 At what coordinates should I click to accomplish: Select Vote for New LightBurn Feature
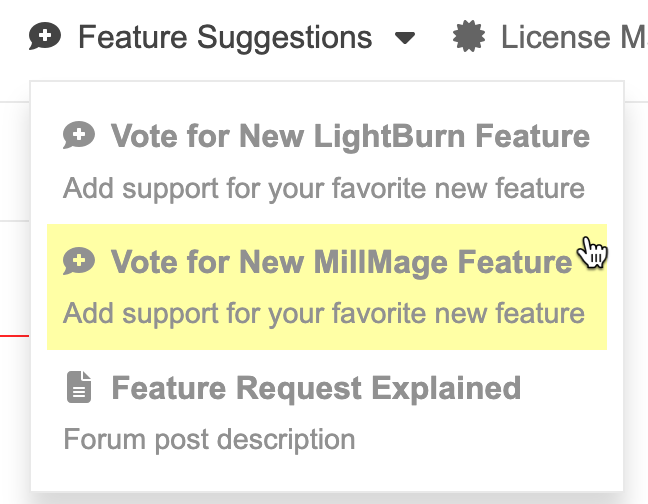tap(350, 136)
